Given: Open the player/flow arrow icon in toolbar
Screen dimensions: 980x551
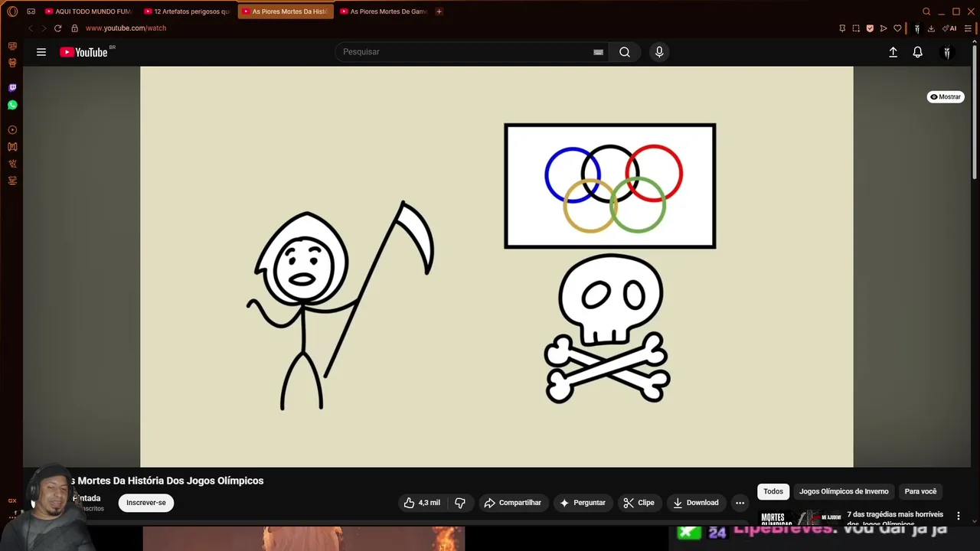Looking at the screenshot, I should point(884,28).
